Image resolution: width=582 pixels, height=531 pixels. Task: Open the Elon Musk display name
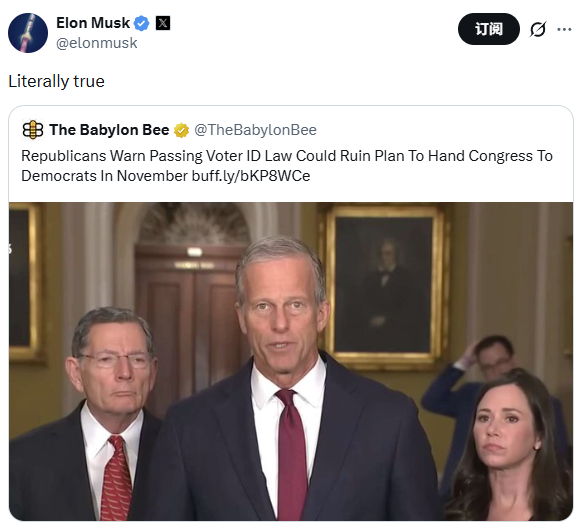[93, 23]
